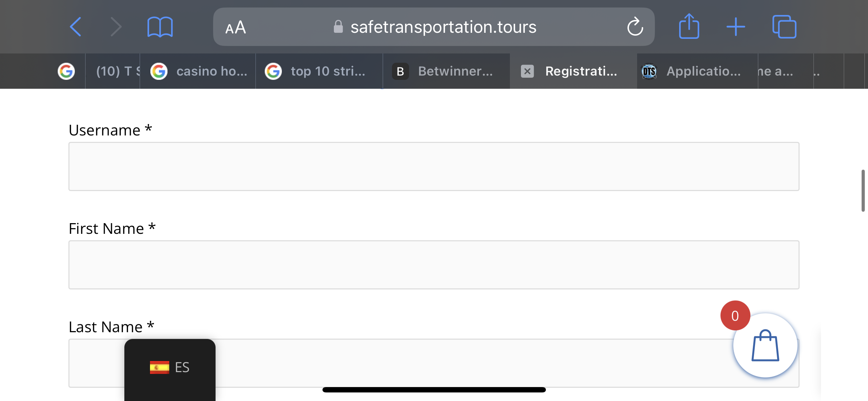The height and width of the screenshot is (401, 868).
Task: Click the Username input field
Action: coord(434,166)
